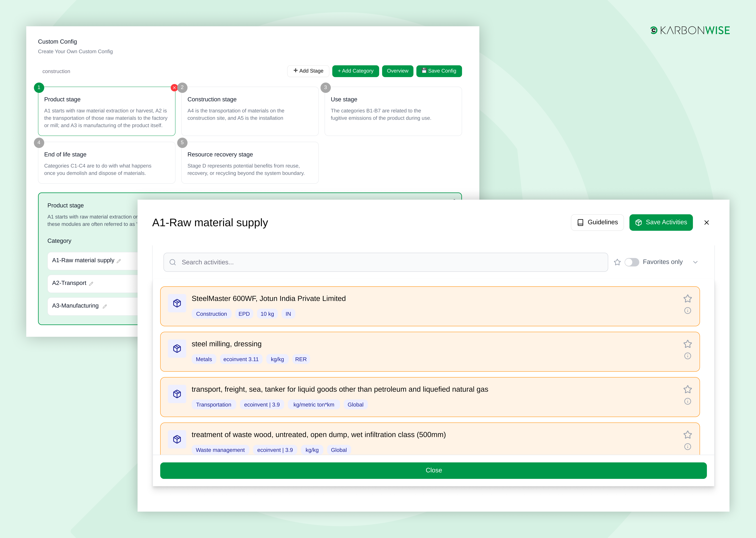
Task: Click the package icon of steel milling
Action: (177, 348)
